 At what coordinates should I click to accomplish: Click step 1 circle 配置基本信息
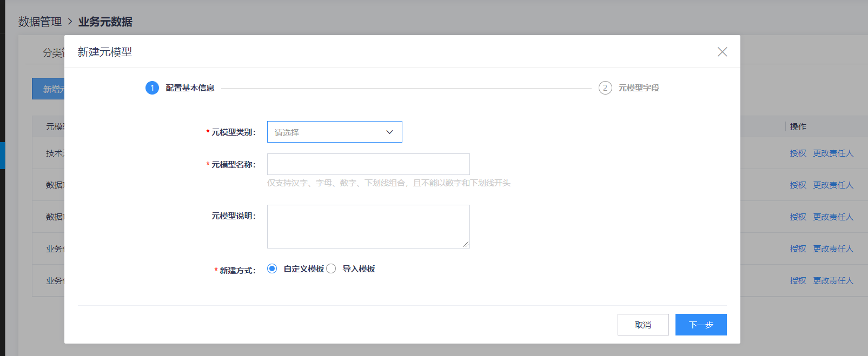pos(152,88)
